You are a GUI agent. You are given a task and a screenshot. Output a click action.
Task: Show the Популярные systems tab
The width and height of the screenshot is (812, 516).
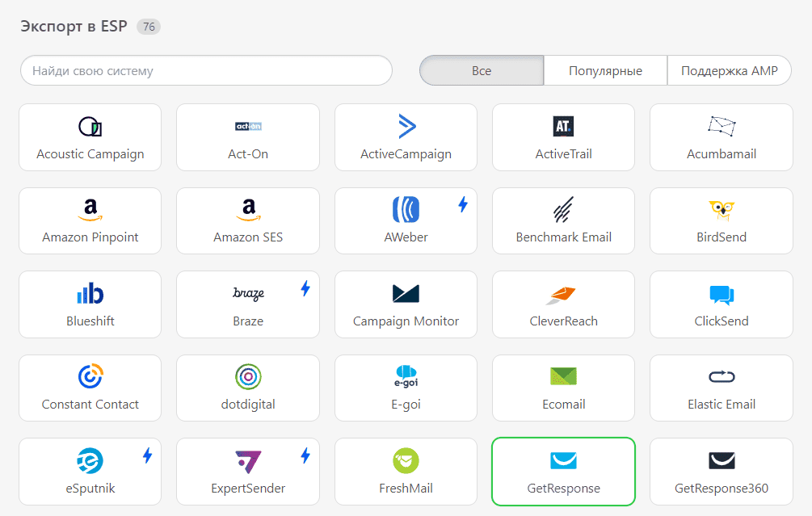point(605,71)
